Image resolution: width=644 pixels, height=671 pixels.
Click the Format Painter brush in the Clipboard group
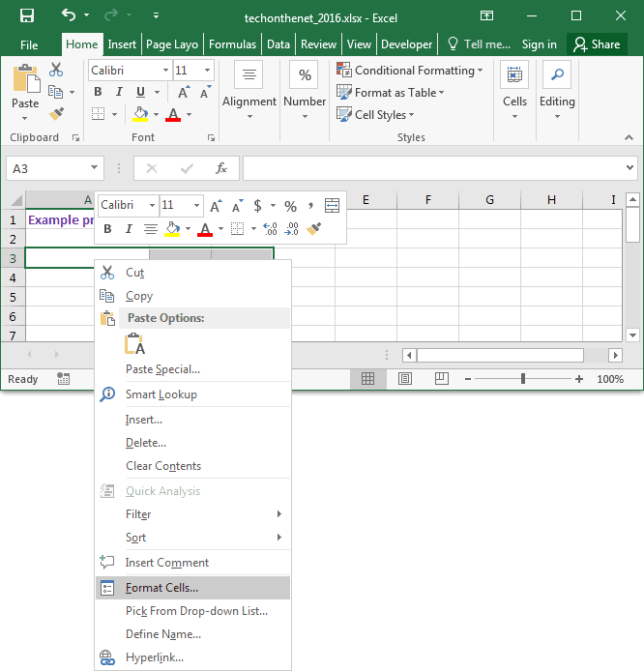pyautogui.click(x=56, y=114)
